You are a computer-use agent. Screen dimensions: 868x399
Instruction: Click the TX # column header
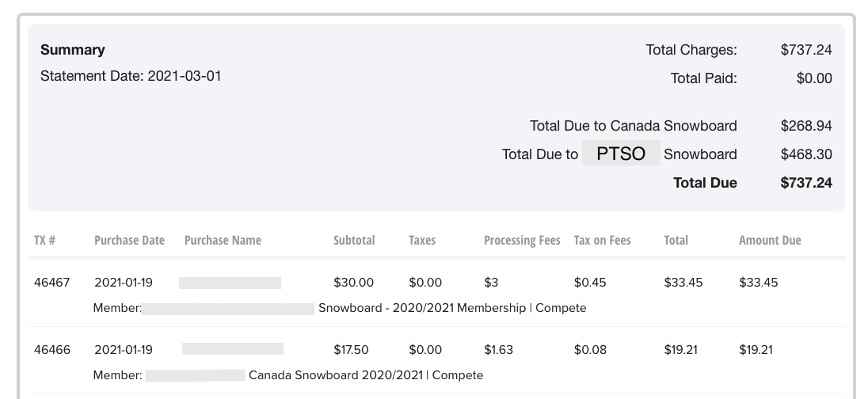click(x=44, y=240)
